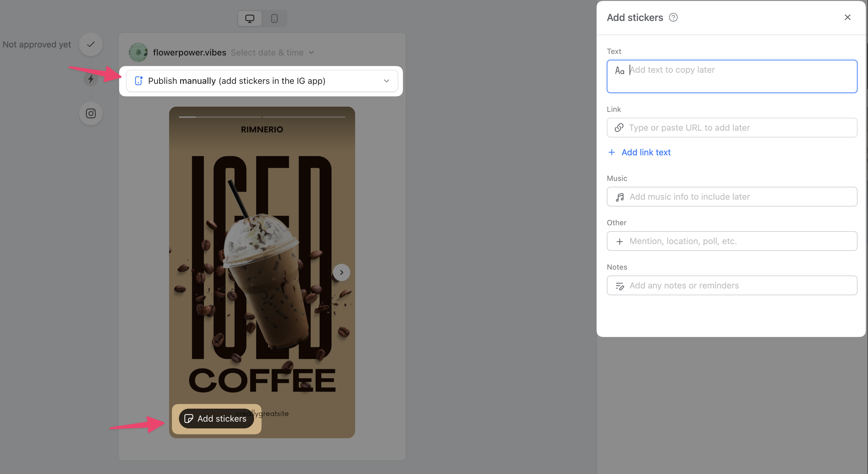Open the help icon beside Add stickers
The width and height of the screenshot is (868, 474).
(x=673, y=17)
